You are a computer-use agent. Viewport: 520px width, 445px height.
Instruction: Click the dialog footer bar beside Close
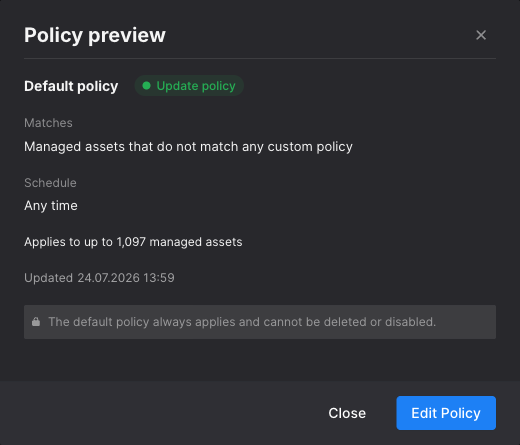pos(160,413)
